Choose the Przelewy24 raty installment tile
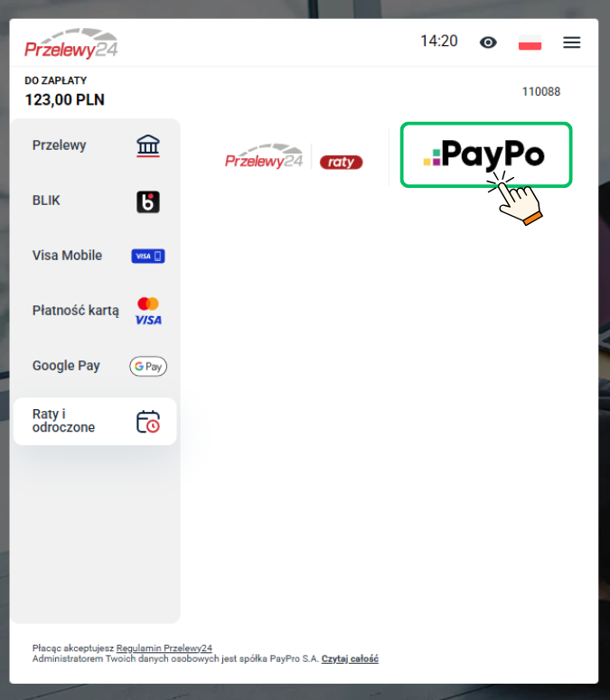The image size is (610, 700). [294, 156]
